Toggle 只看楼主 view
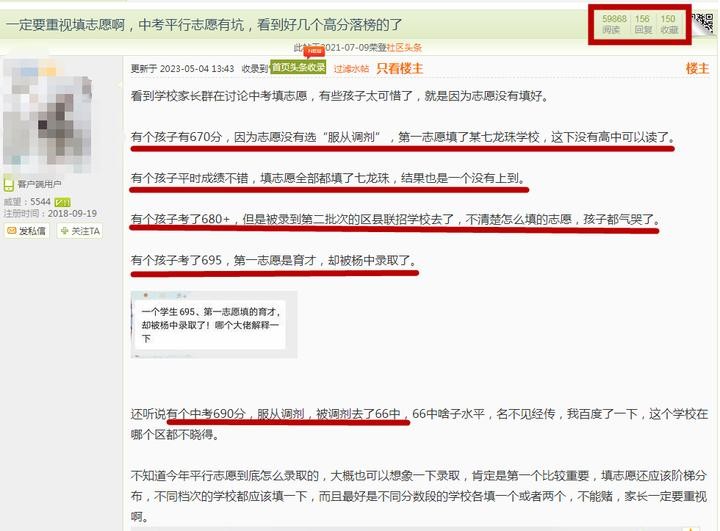720x531 pixels. (x=399, y=68)
